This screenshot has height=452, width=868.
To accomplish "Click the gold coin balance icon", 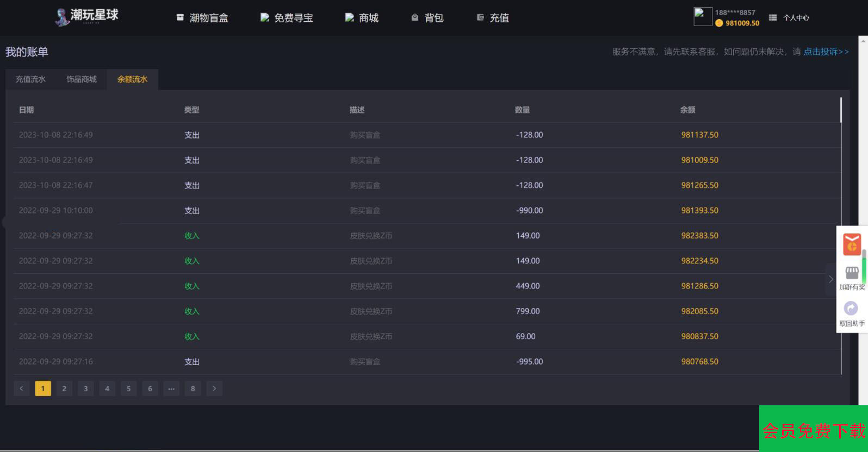I will (x=719, y=23).
